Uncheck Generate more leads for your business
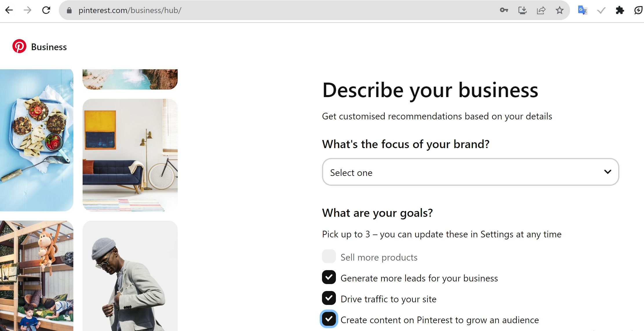Image resolution: width=644 pixels, height=331 pixels. tap(329, 277)
